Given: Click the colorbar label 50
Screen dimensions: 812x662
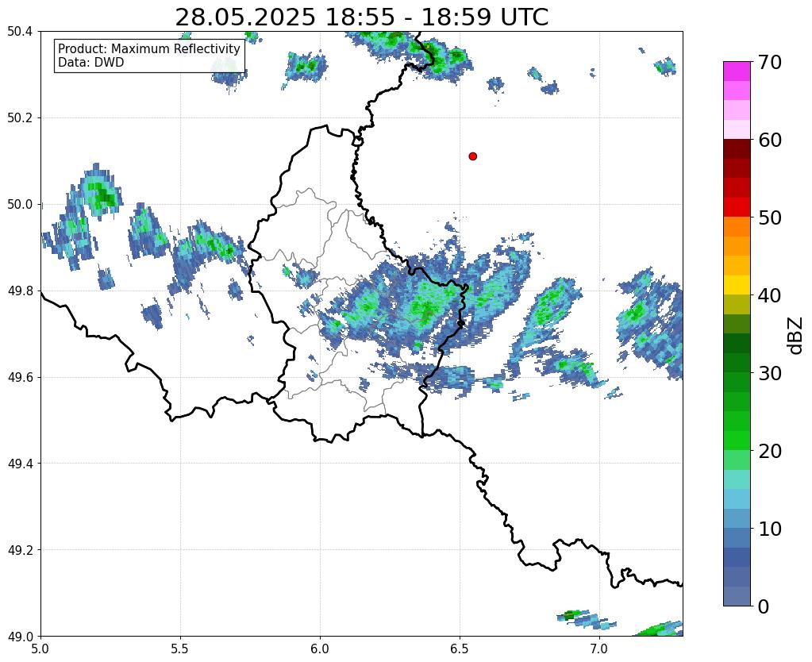Looking at the screenshot, I should (769, 217).
